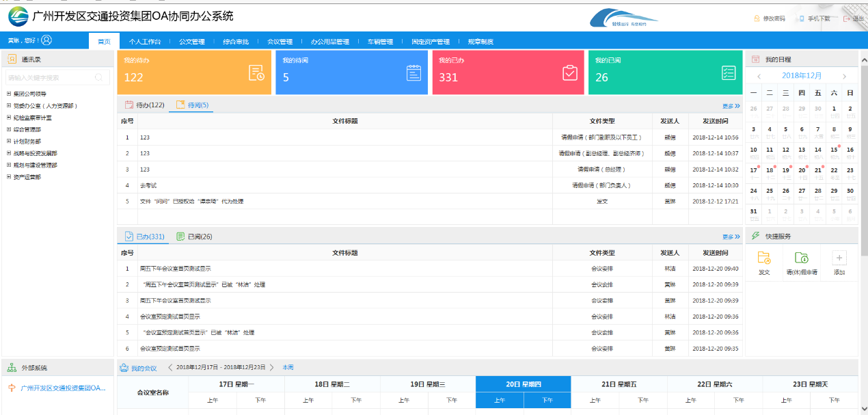The height and width of the screenshot is (415, 868).
Task: Click the 我的会议 people icon
Action: (124, 368)
